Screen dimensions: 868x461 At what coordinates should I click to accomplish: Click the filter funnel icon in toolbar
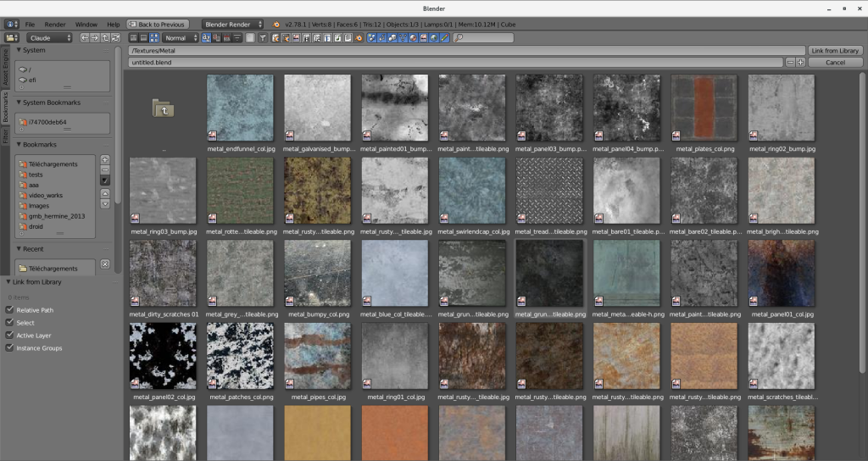point(263,38)
